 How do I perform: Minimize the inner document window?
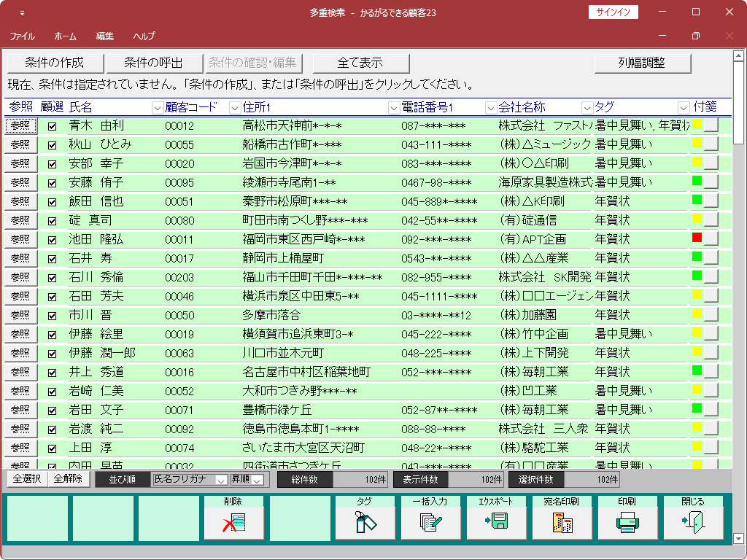click(662, 36)
